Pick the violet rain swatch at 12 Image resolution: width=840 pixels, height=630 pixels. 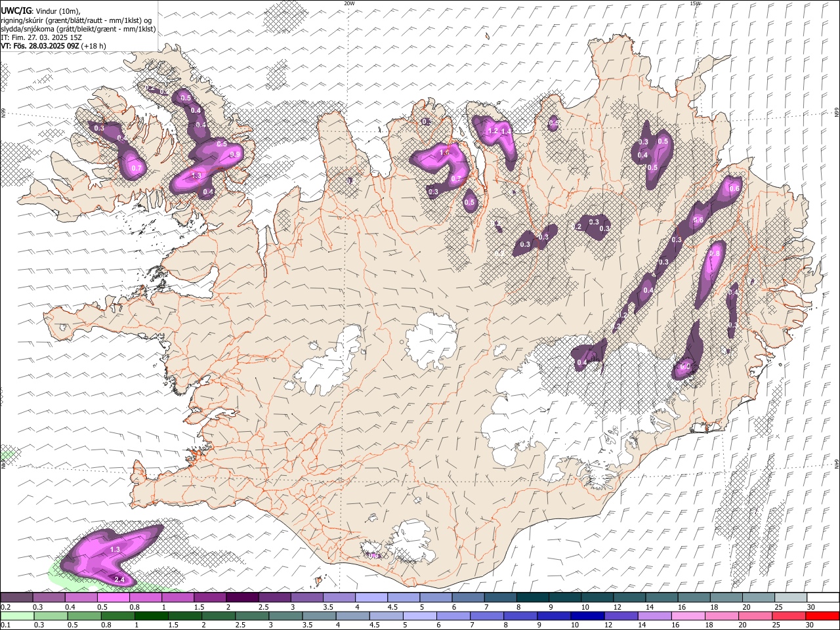pyautogui.click(x=619, y=616)
